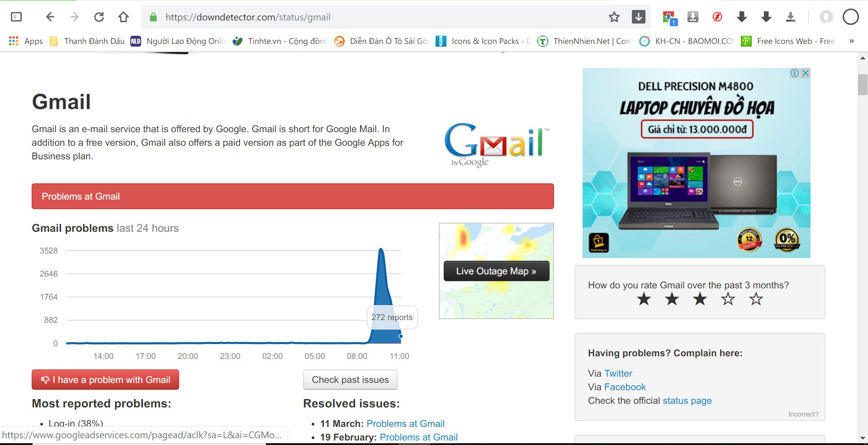Click the first black down-arrow extension

(x=742, y=17)
